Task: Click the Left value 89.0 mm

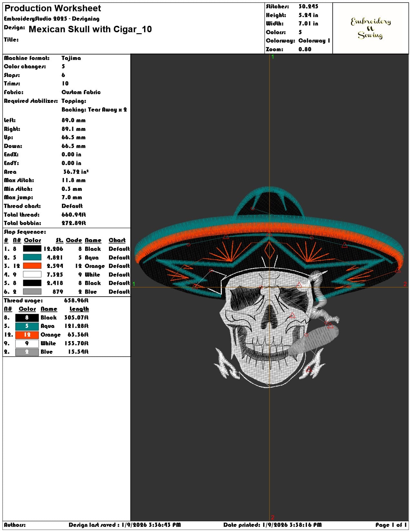Action: 73,120
